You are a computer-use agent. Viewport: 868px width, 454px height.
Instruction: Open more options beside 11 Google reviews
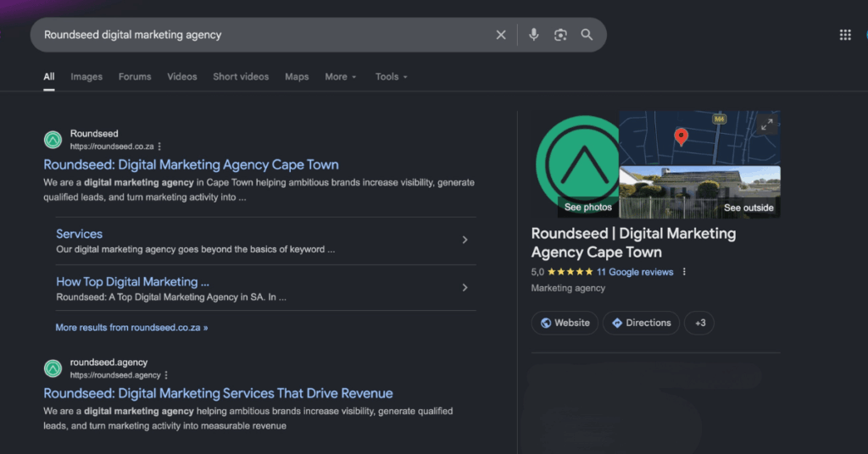click(x=684, y=272)
